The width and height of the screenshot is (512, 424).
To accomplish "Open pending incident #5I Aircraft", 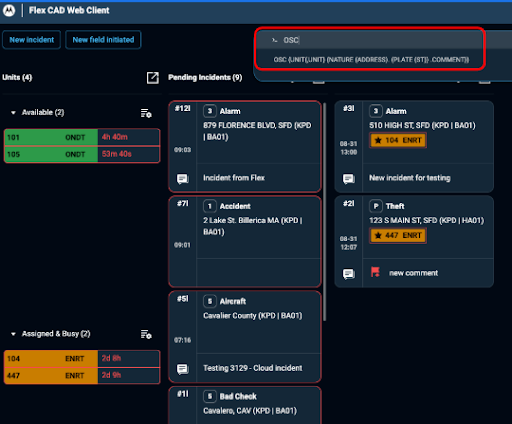I will (x=245, y=337).
